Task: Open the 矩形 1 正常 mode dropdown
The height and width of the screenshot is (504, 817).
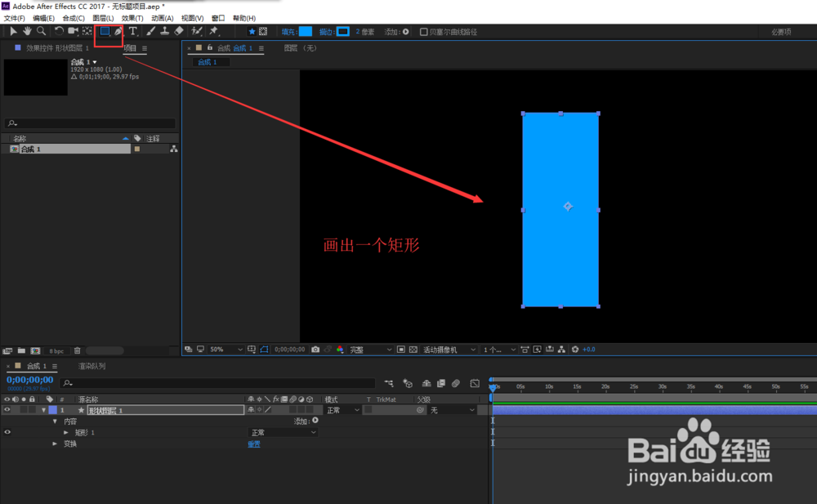Action: (x=283, y=432)
